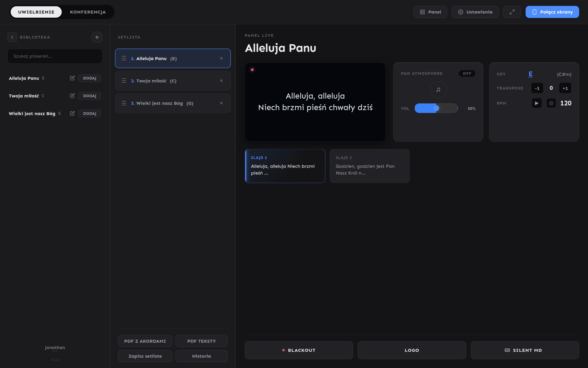Toggle fullscreen with the expand arrows icon
Viewport: 588px width, 368px height.
[512, 12]
